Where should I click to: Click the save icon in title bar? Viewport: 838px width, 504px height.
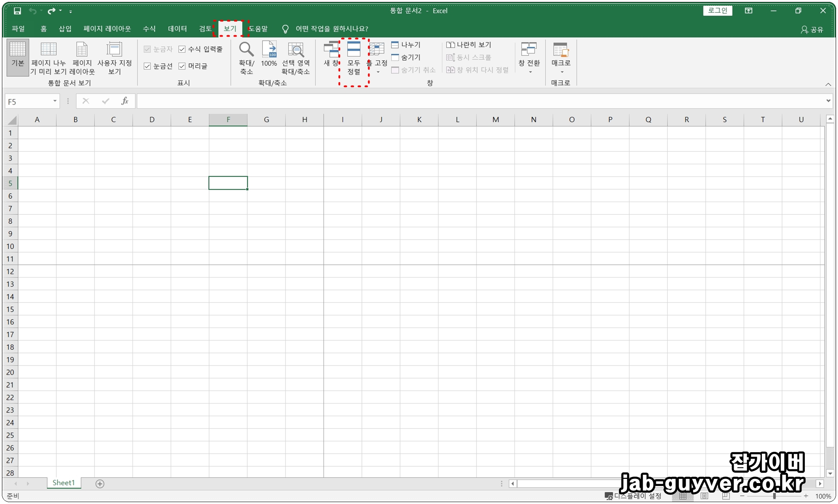[x=17, y=11]
